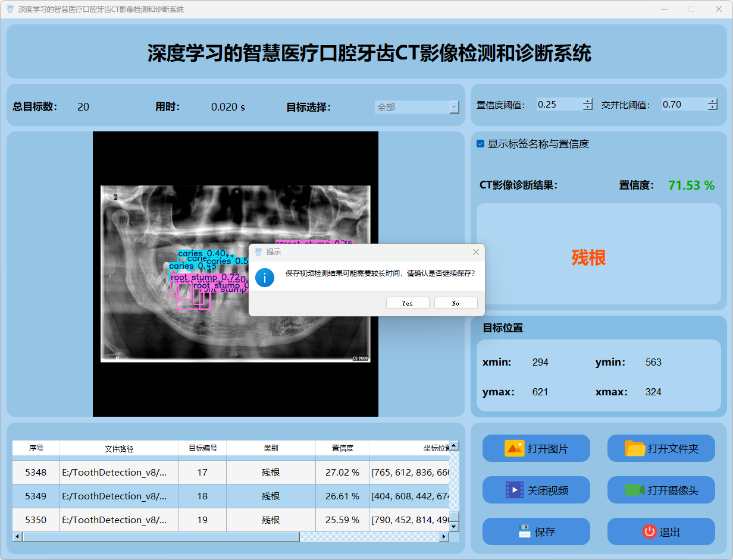
Task: Click the 类别 column header
Action: [x=271, y=448]
